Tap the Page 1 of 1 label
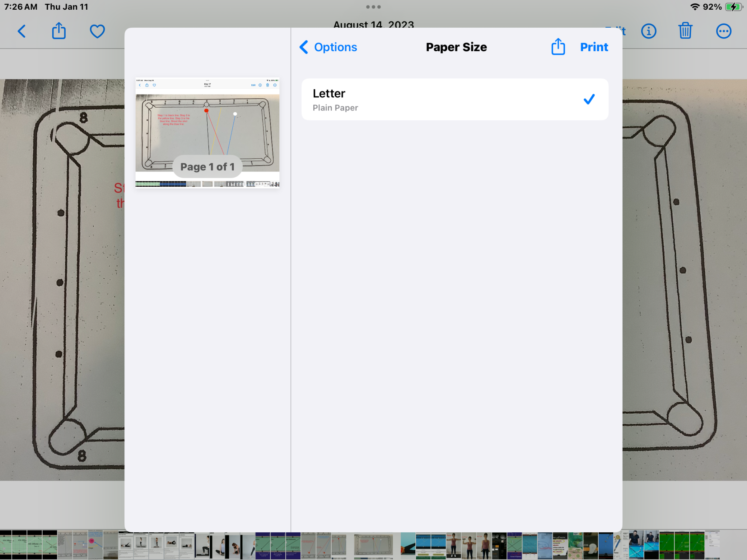The image size is (747, 560). point(207,167)
